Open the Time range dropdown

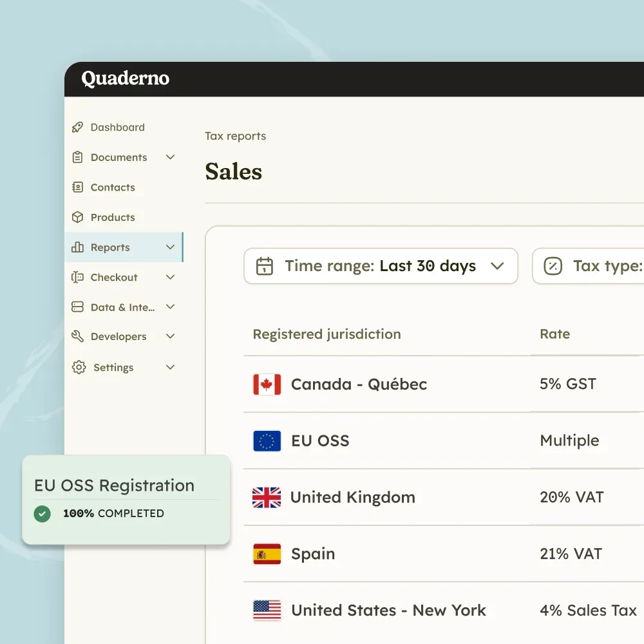[381, 266]
